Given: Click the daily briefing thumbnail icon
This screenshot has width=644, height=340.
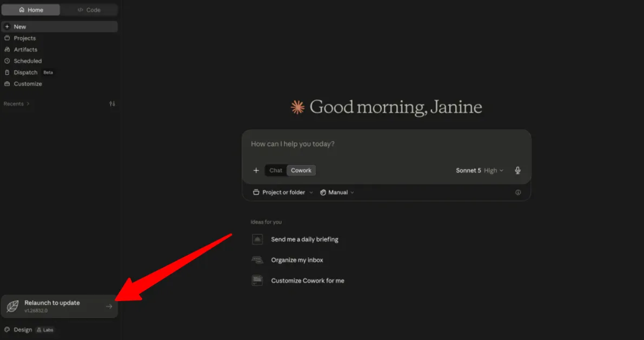Looking at the screenshot, I should tap(257, 240).
